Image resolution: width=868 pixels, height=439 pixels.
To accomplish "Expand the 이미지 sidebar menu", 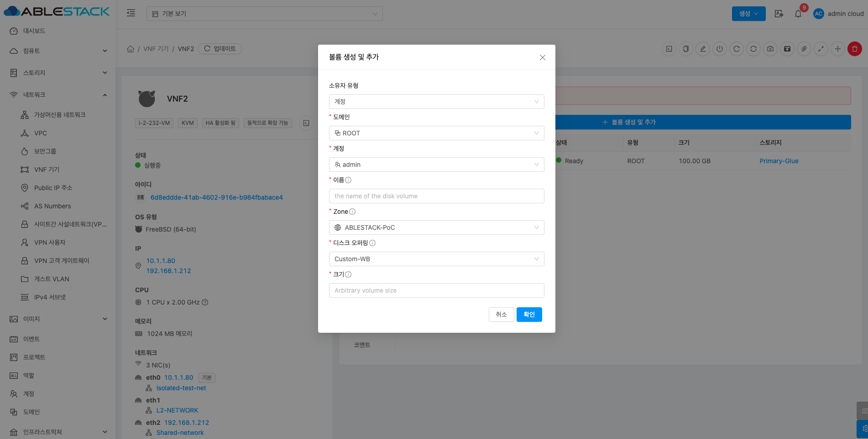I will [58, 319].
